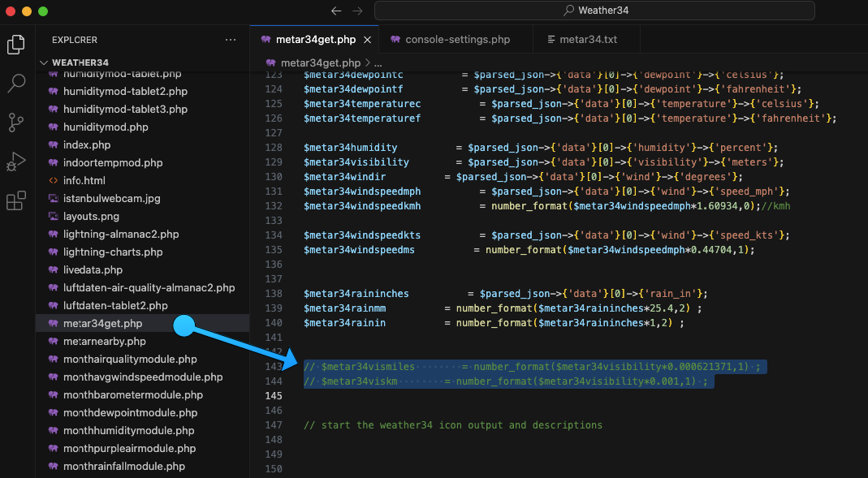
Task: Click the $metar34windspeedkmh variable on line 132
Action: [362, 206]
